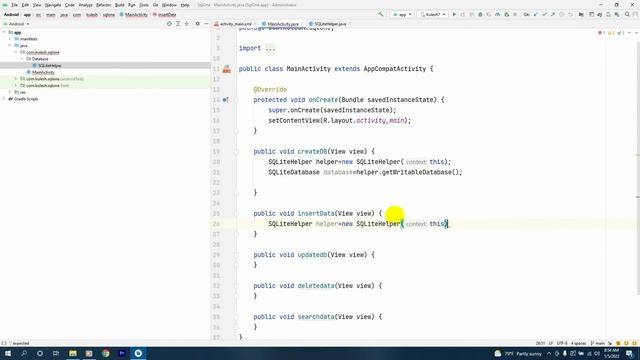Screen dimensions: 640x360
Task: Click the Debug app bug icon
Action: coord(480,14)
